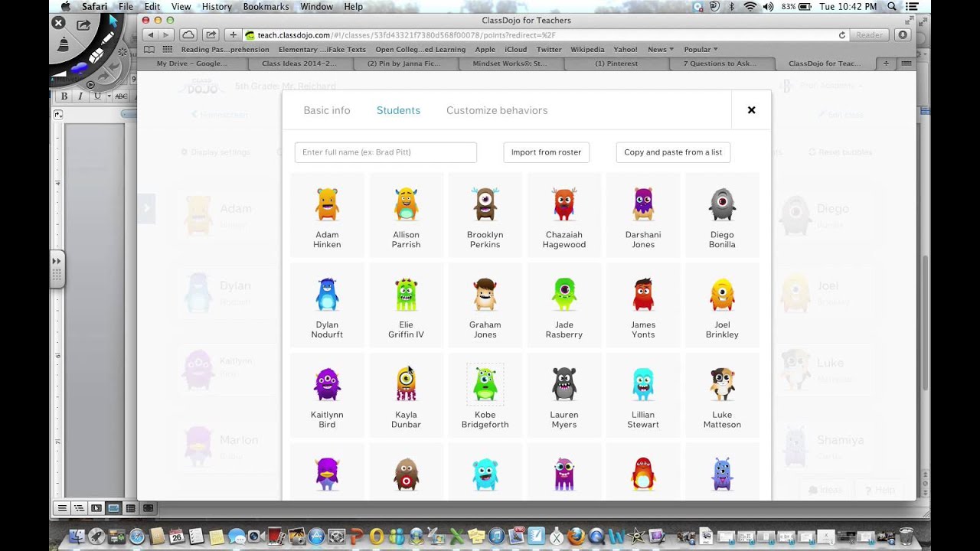980x551 pixels.
Task: Open iCloud Tabs in Safari toolbar
Action: (188, 35)
